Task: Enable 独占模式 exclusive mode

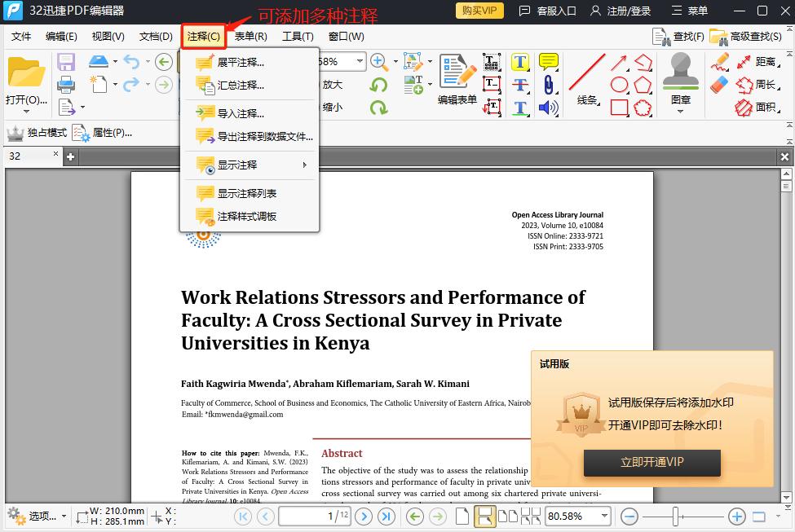Action: 36,132
